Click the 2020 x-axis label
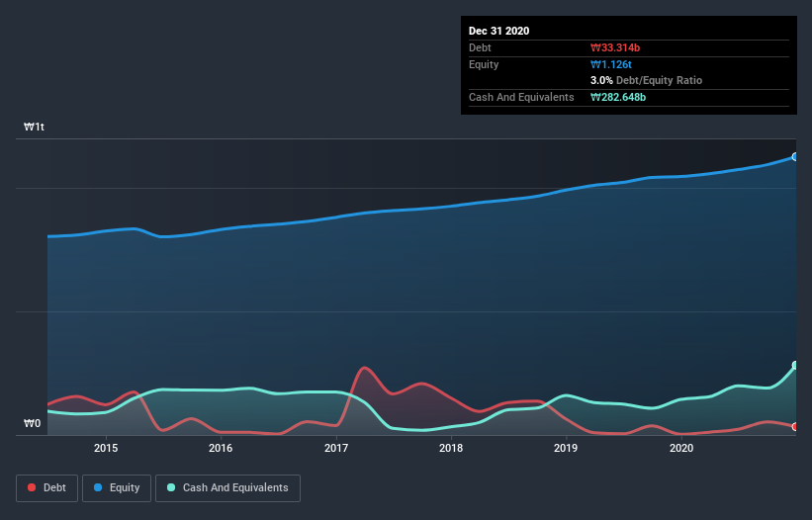812x520 pixels. point(681,448)
